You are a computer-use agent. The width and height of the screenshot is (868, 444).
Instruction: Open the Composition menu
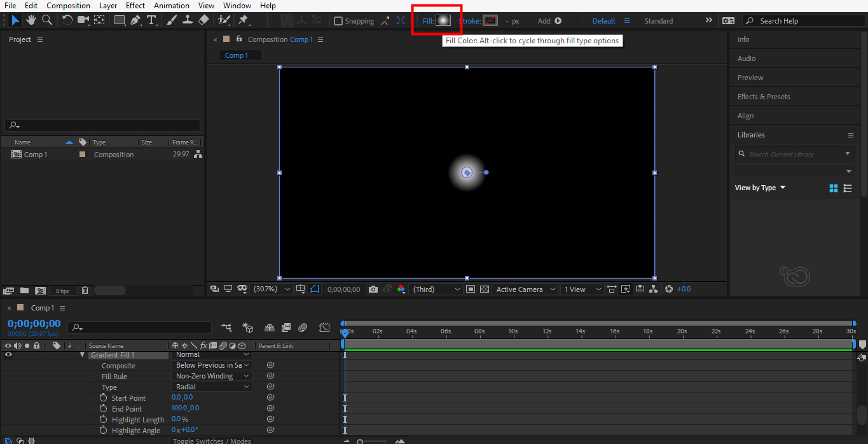pos(68,6)
